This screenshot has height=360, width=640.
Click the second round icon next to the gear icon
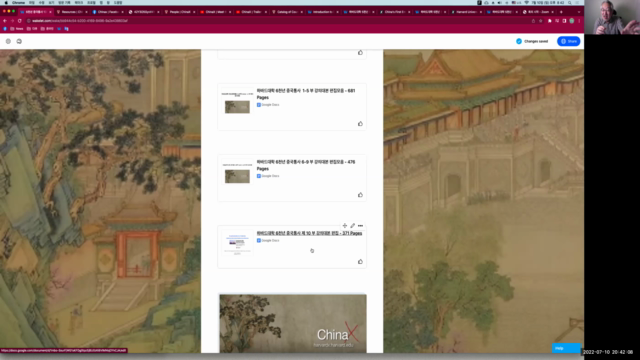point(19,41)
